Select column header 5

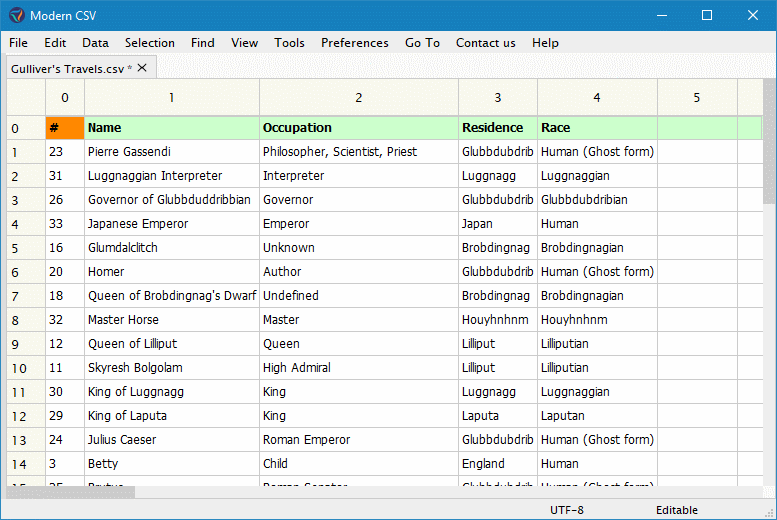[x=697, y=98]
